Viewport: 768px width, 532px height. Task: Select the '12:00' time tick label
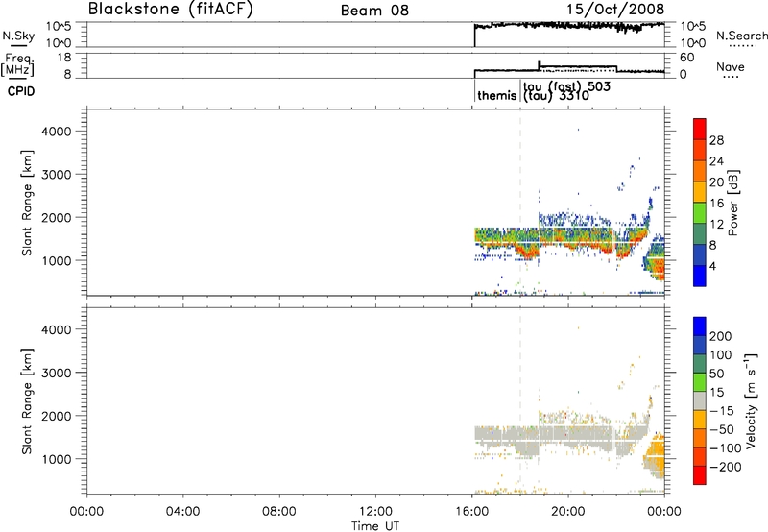coord(375,511)
